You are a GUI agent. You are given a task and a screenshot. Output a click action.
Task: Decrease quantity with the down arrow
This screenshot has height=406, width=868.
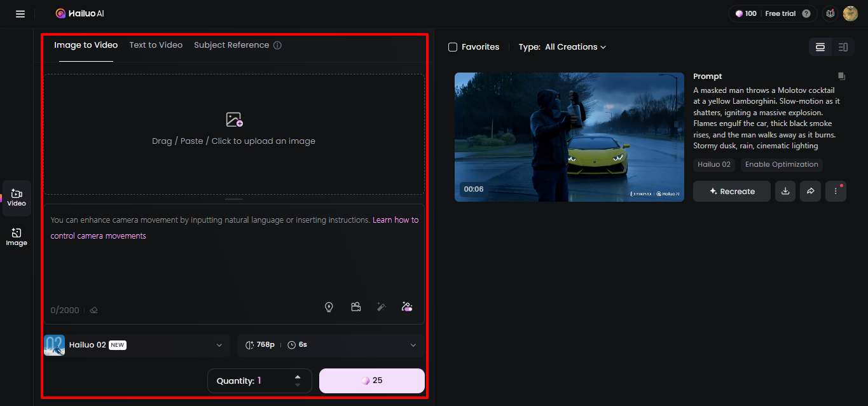(298, 385)
